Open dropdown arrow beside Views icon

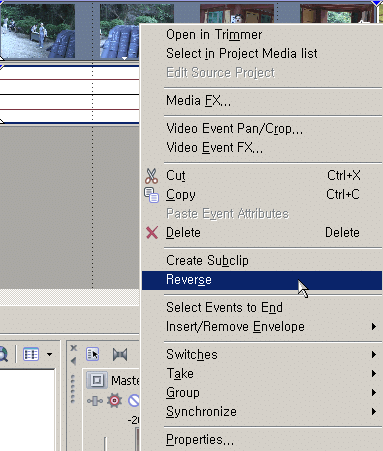tap(50, 354)
